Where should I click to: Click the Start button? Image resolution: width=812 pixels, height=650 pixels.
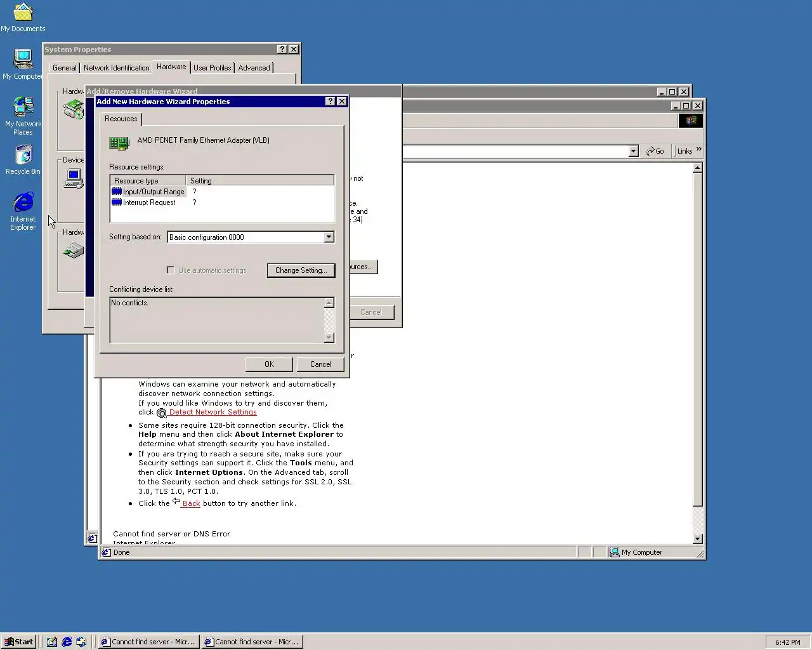click(18, 642)
